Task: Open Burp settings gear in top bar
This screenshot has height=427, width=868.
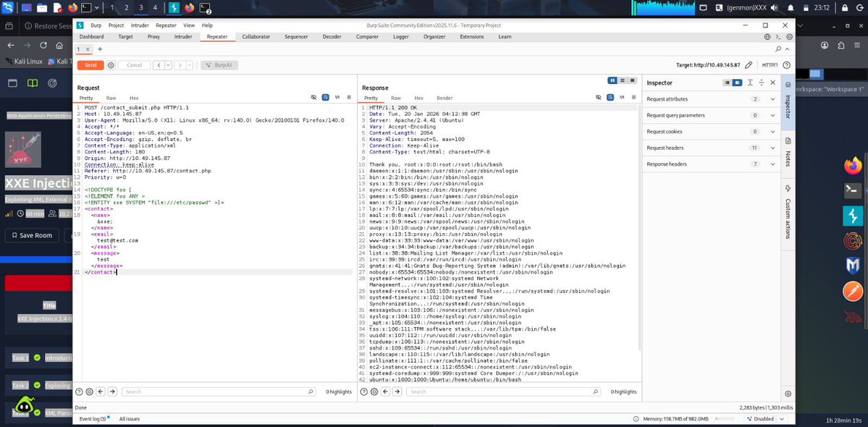Action: tap(789, 36)
